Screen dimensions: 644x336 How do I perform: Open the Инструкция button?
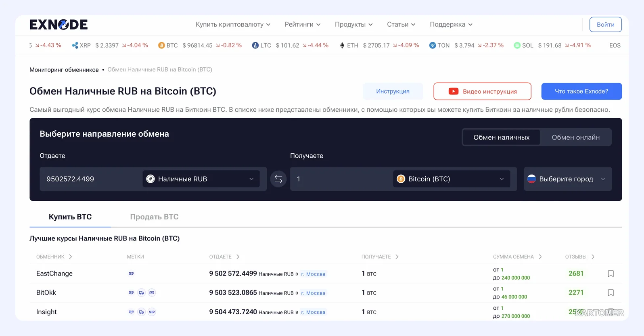[393, 91]
